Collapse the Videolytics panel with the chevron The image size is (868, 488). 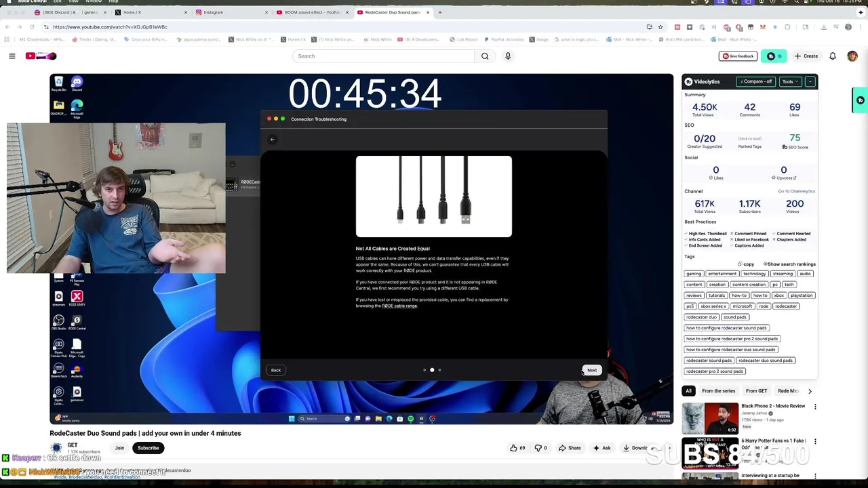810,81
